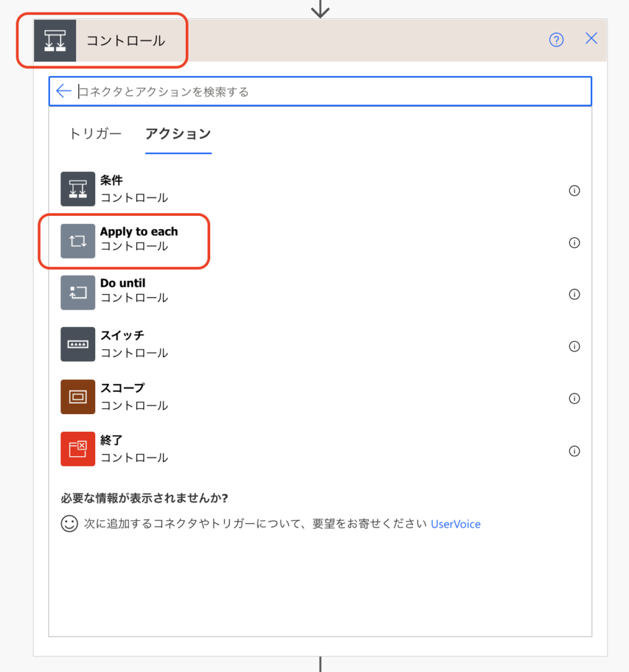The height and width of the screenshot is (672, 629).
Task: Click the スイッチ action icon
Action: click(x=77, y=345)
